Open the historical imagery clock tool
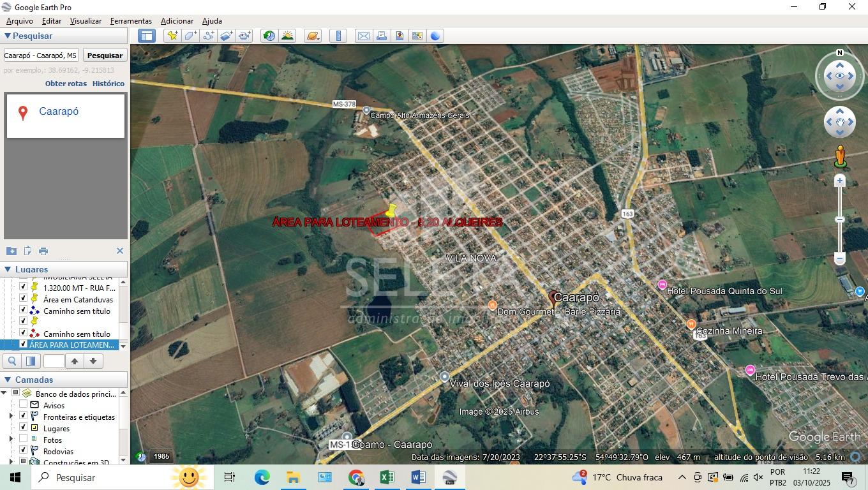 (269, 36)
